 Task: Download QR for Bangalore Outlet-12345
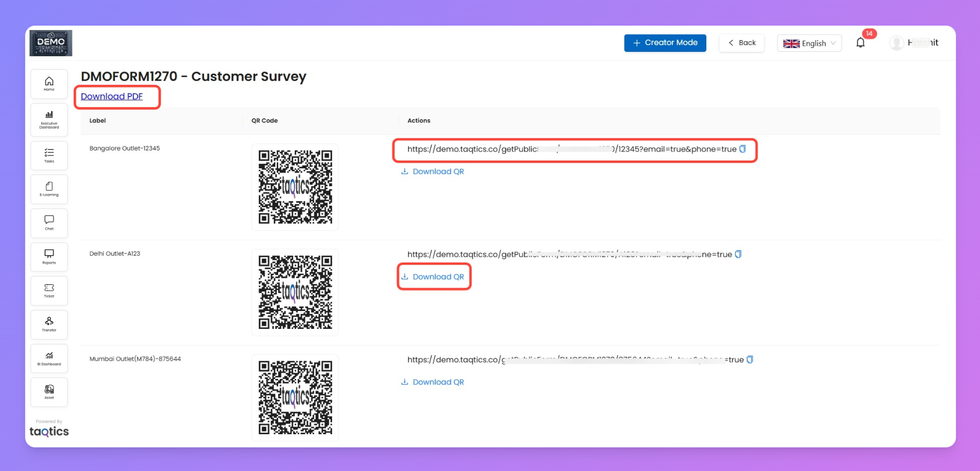tap(433, 172)
